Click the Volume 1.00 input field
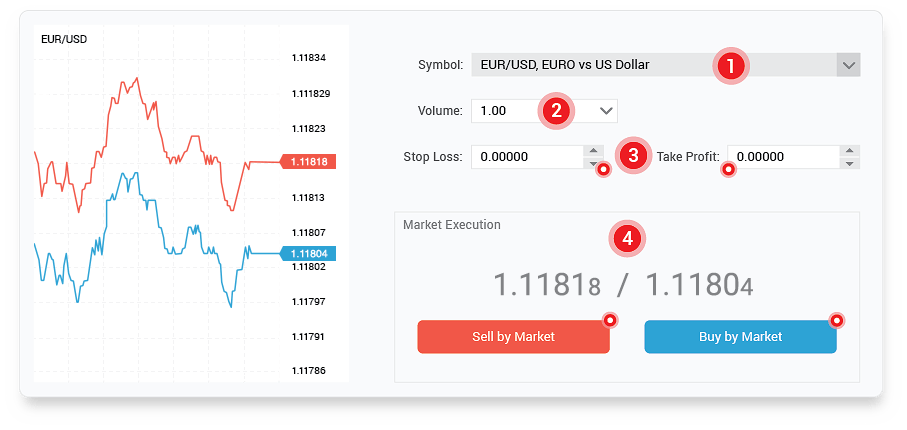907x430 pixels. tap(544, 111)
